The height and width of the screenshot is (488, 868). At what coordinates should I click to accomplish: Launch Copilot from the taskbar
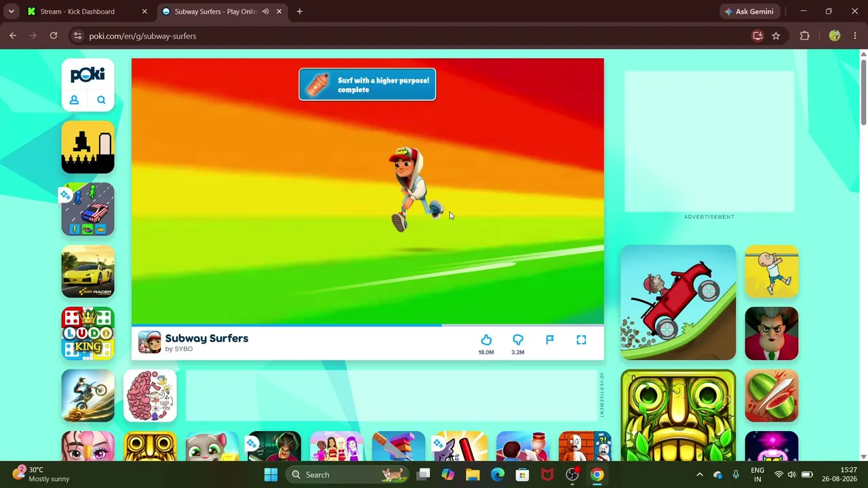tap(448, 474)
